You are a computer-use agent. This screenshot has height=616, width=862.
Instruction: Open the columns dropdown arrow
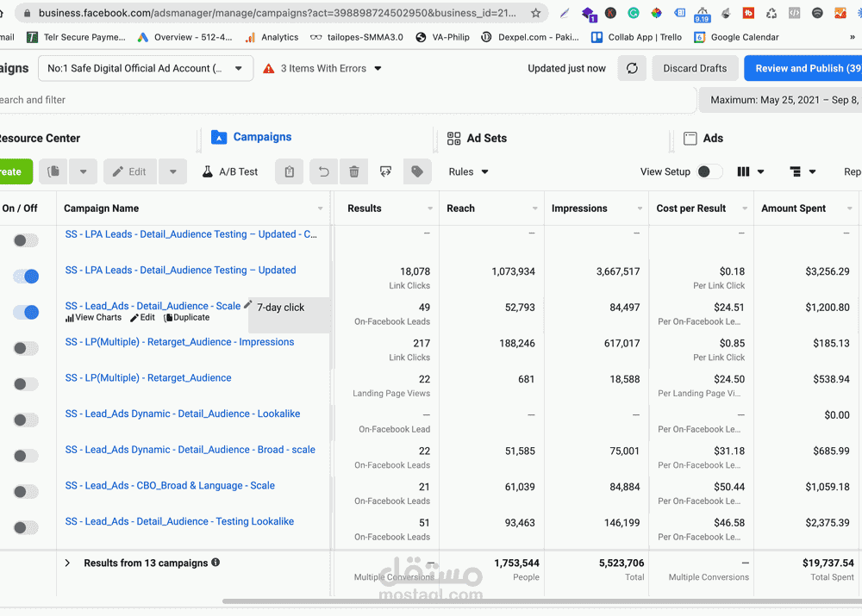[x=761, y=172]
